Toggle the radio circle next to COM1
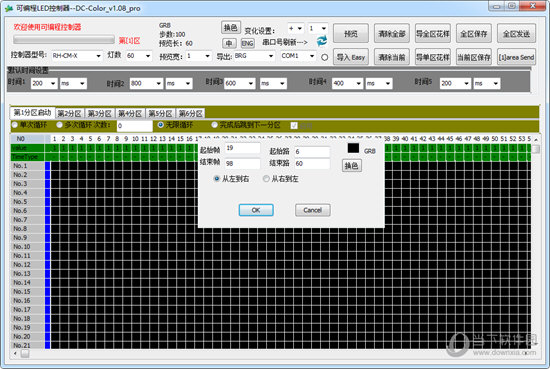The image size is (550, 369). (x=325, y=57)
